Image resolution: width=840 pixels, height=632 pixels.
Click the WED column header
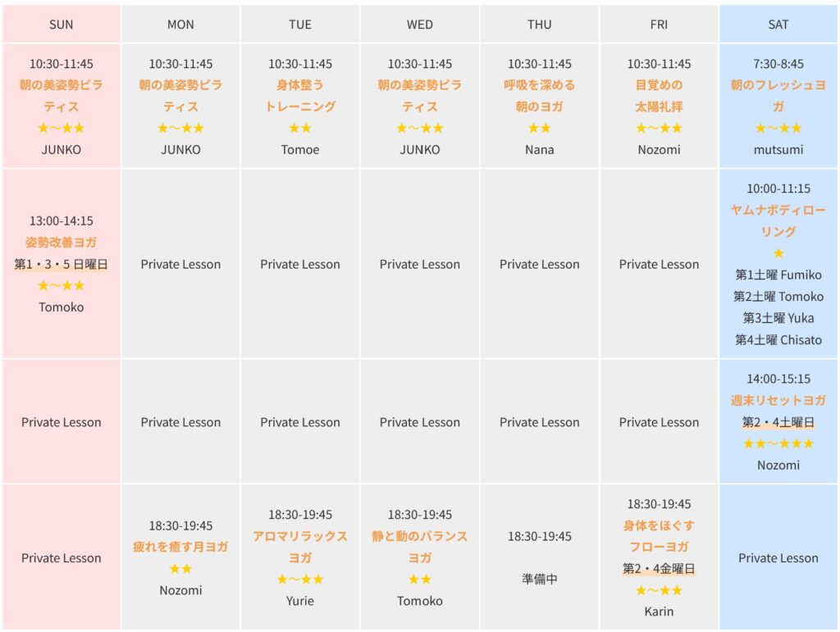click(420, 25)
